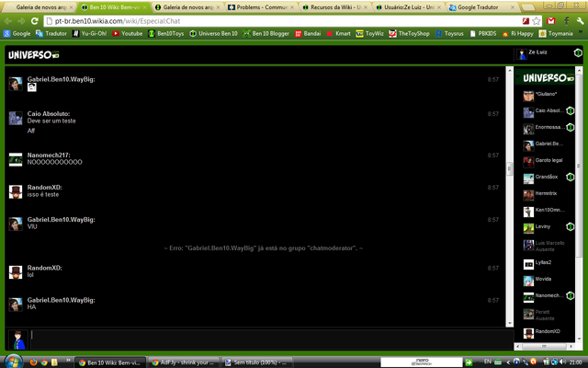The width and height of the screenshot is (588, 368).
Task: Click the emoticon image in Gabriel's message
Action: point(32,87)
